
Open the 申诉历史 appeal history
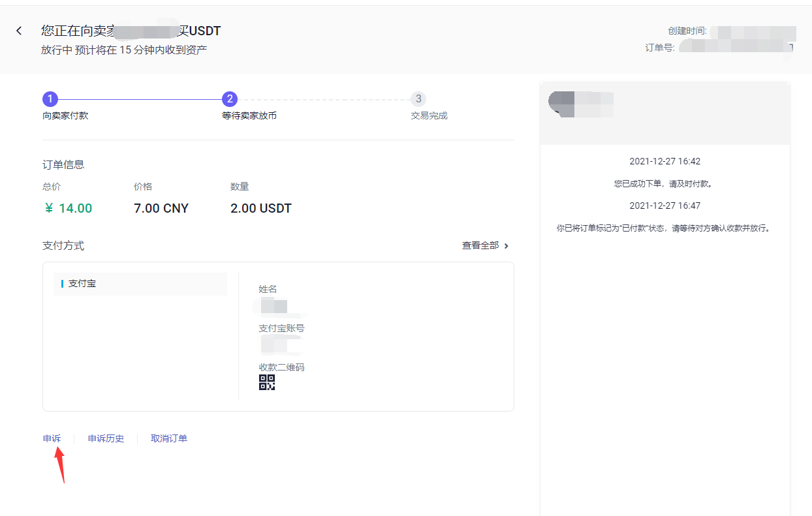coord(106,438)
